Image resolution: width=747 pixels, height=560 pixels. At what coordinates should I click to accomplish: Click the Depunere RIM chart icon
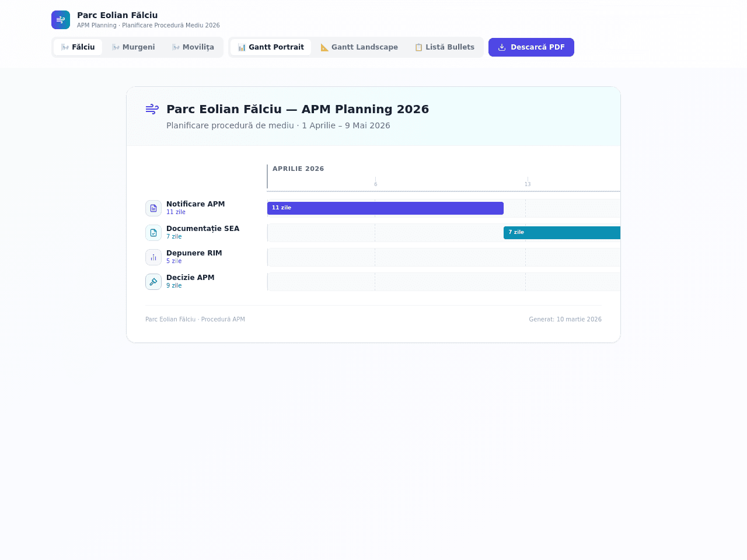pos(153,257)
